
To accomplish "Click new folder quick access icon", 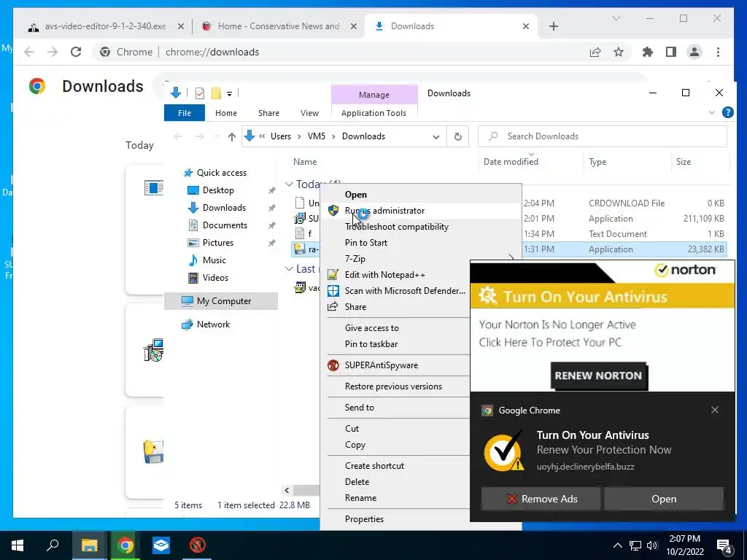I will pos(216,93).
